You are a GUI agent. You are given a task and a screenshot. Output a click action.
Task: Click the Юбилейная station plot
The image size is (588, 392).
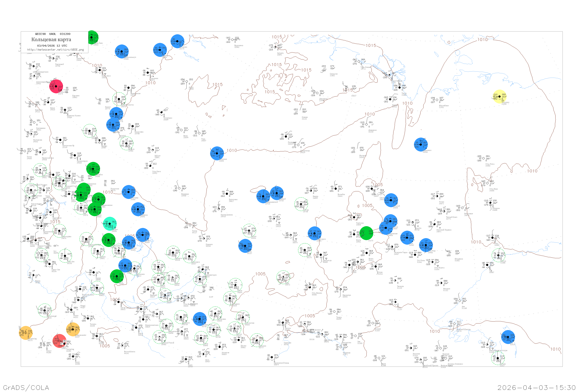(437, 100)
